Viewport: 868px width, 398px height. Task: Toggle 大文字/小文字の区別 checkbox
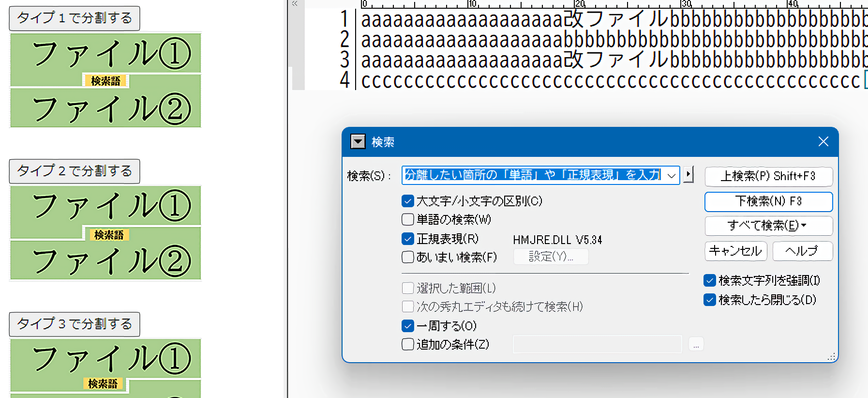click(408, 201)
